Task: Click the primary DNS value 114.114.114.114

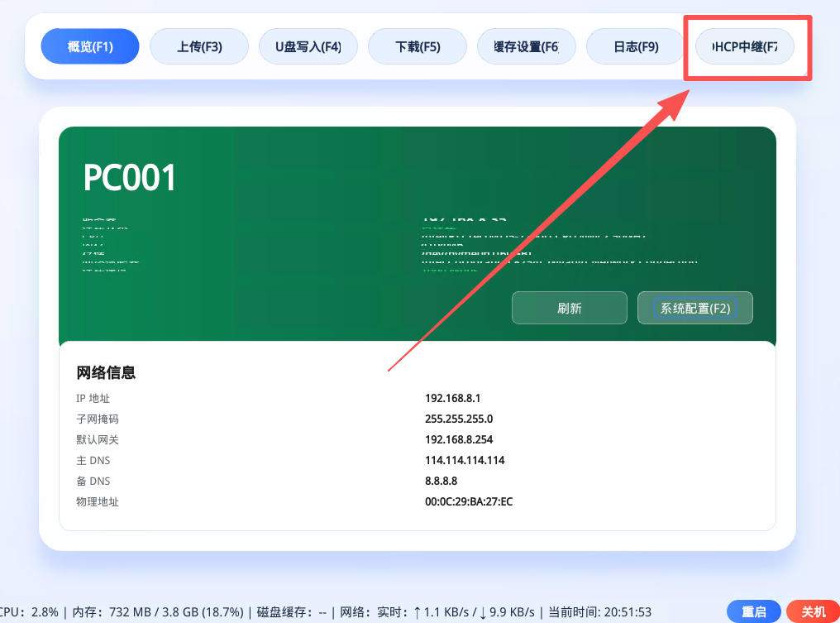Action: pos(465,460)
